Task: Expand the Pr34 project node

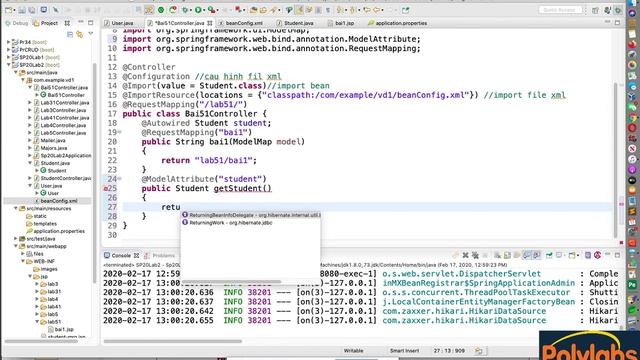Action: [9, 42]
